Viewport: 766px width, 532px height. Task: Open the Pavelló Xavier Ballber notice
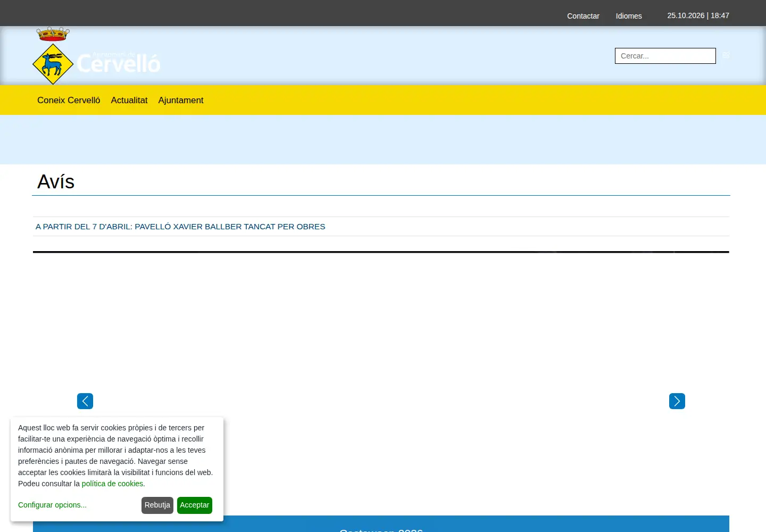(180, 227)
